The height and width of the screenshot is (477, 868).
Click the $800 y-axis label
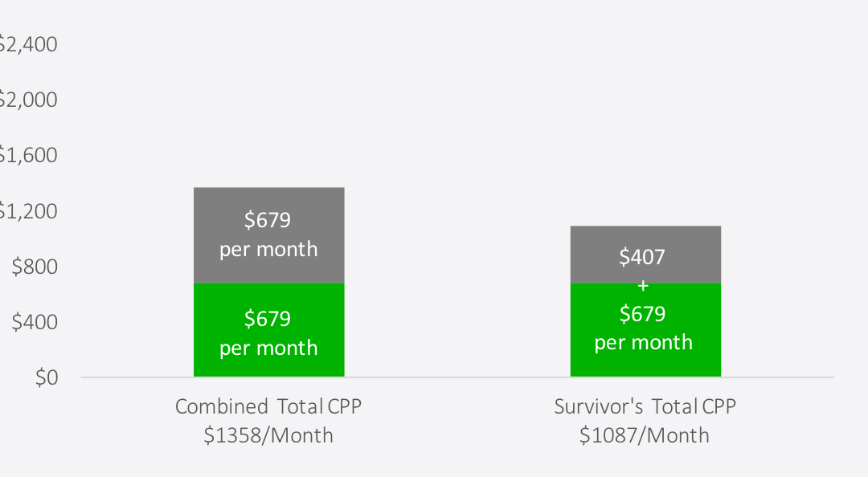click(35, 267)
